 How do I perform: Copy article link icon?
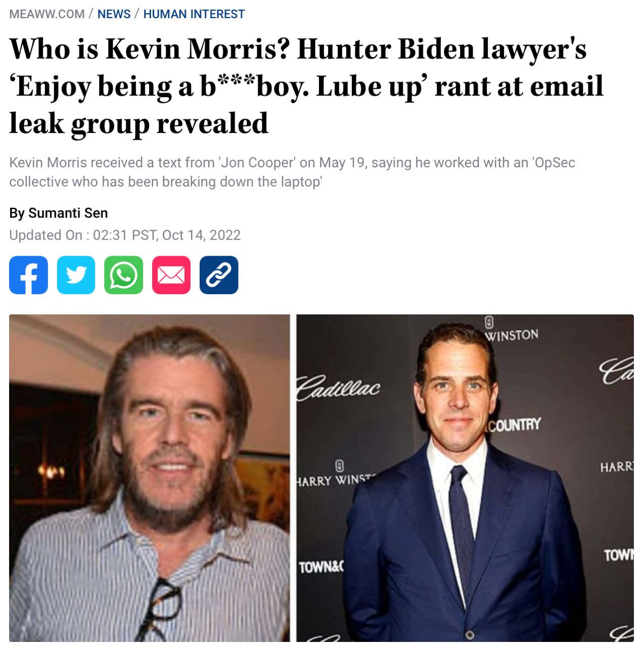pyautogui.click(x=219, y=275)
